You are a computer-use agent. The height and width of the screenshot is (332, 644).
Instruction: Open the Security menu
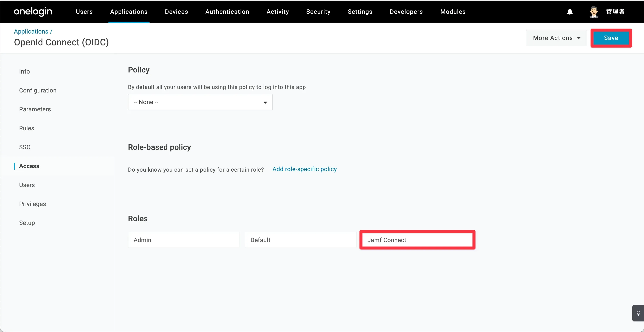[x=318, y=12]
